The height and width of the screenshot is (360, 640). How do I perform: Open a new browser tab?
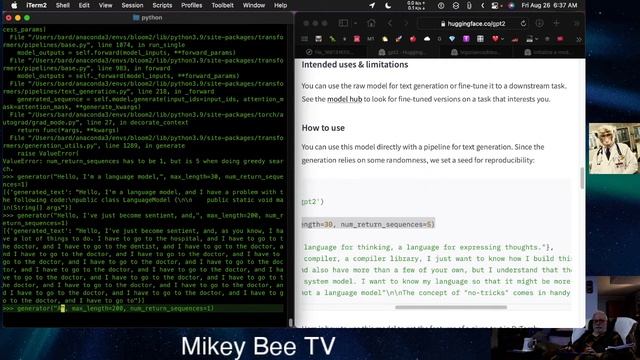(556, 23)
